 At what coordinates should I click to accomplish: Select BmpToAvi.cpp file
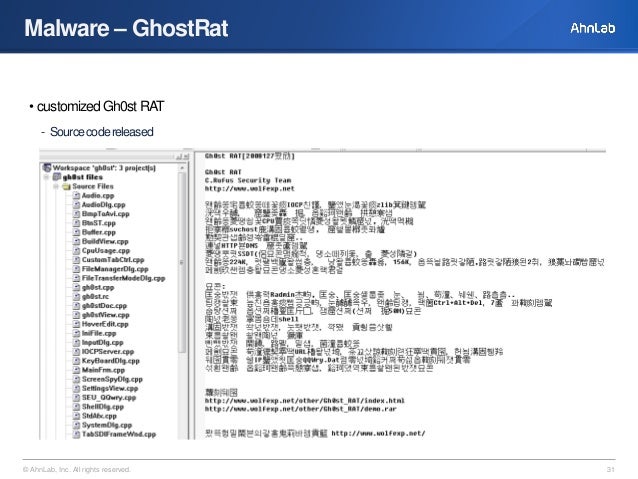tap(105, 214)
